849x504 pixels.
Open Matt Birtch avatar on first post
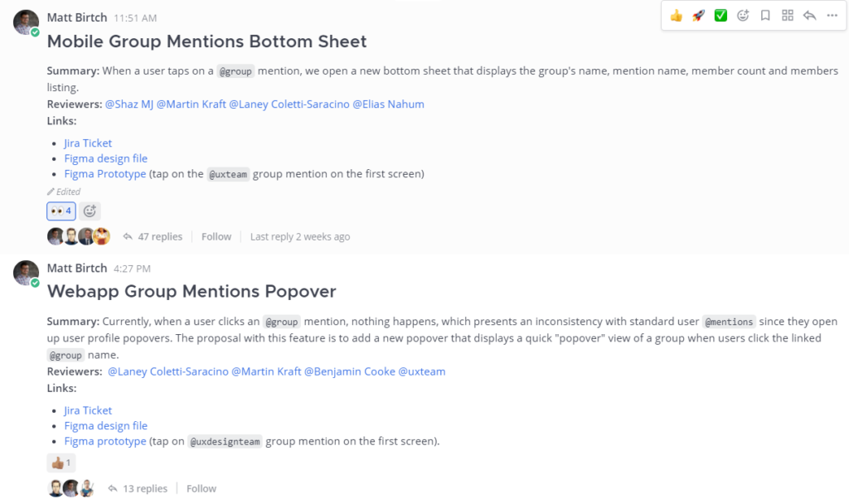click(26, 22)
